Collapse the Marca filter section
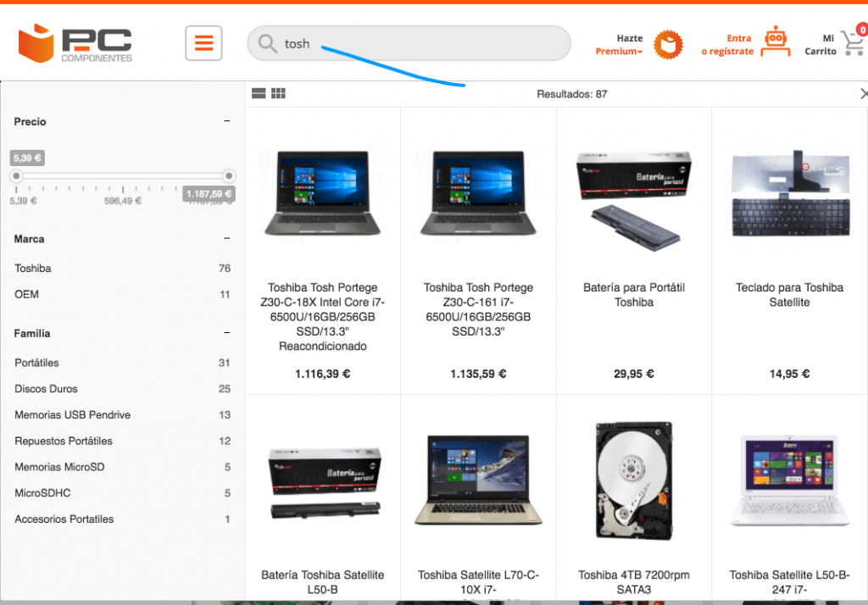Screen dimensions: 868x605 click(227, 238)
